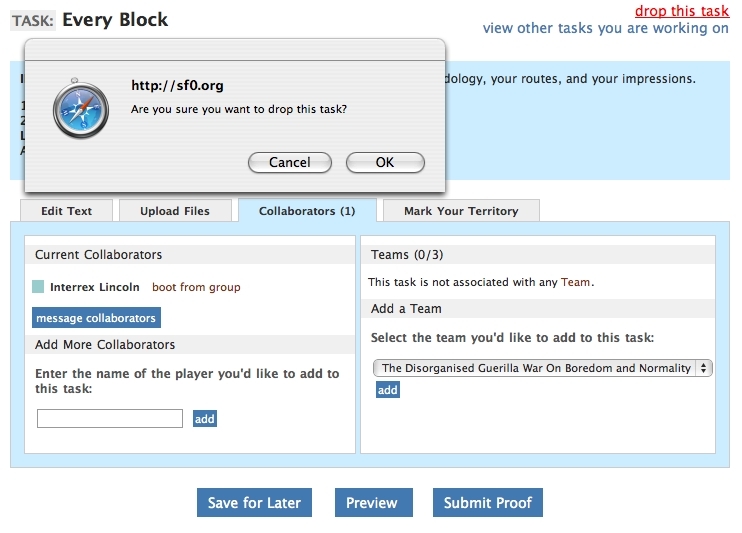Image resolution: width=742 pixels, height=533 pixels.
Task: Go to the Mark Your Territory tab
Action: point(461,211)
